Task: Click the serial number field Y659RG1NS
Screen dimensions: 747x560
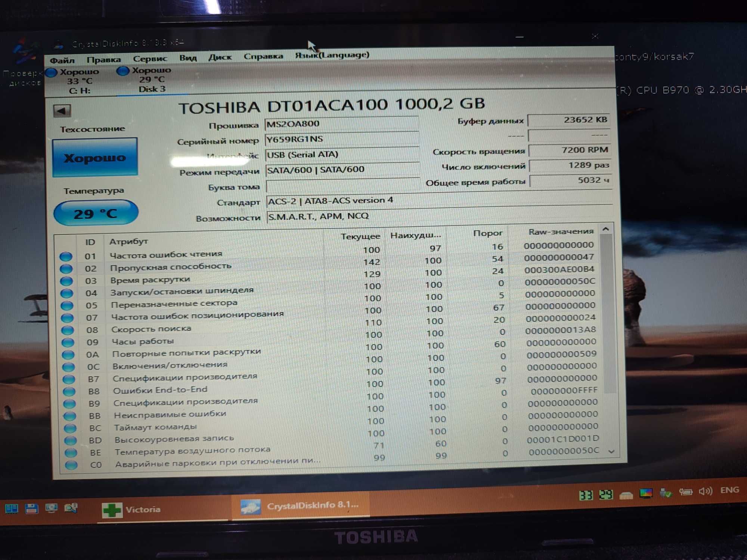Action: (x=342, y=139)
